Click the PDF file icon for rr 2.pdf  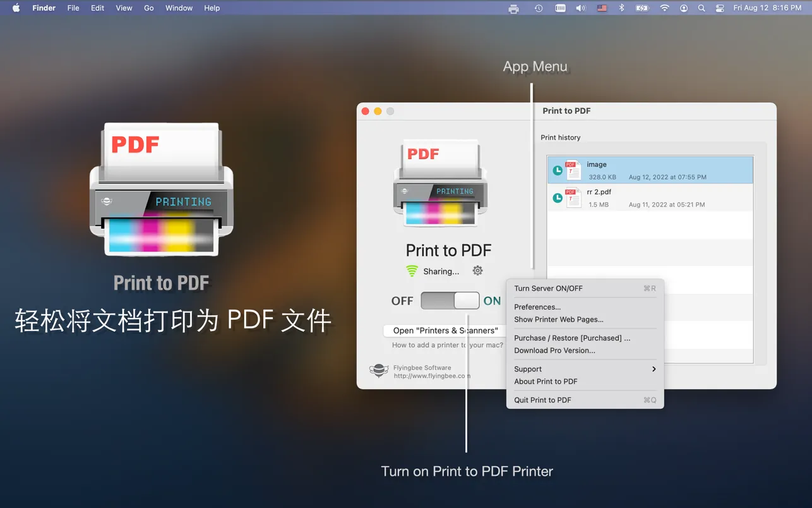pos(573,197)
